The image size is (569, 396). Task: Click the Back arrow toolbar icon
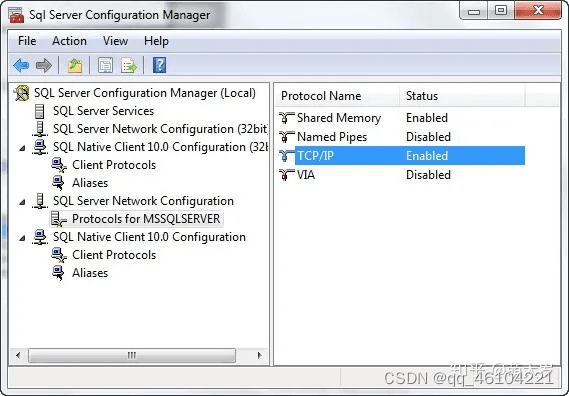tap(21, 66)
